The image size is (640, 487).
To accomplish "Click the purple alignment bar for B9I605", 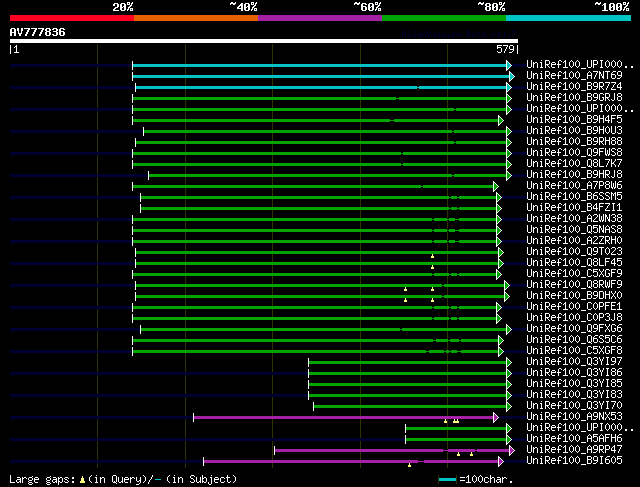I will tap(351, 462).
